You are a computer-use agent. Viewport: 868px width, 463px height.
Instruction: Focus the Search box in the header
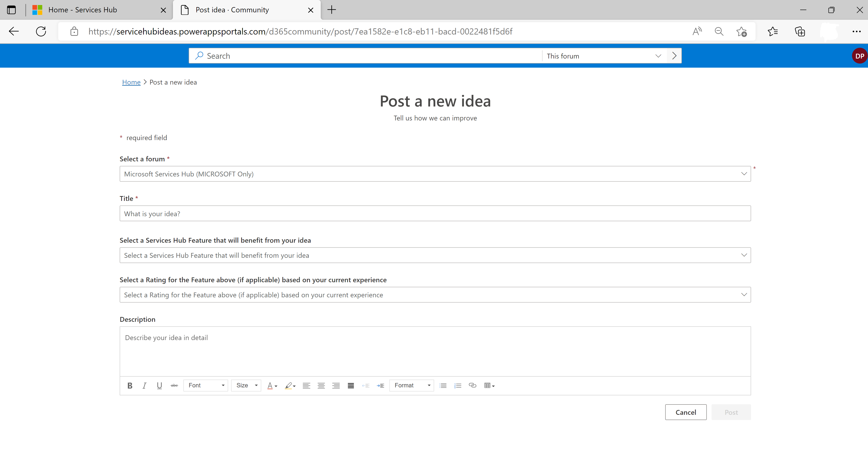pos(366,56)
